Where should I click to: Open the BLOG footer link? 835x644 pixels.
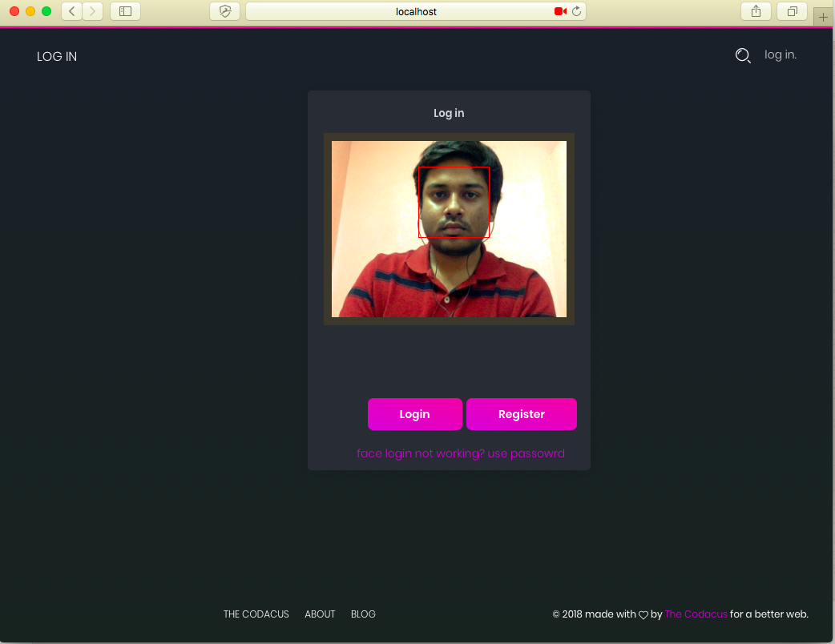363,614
